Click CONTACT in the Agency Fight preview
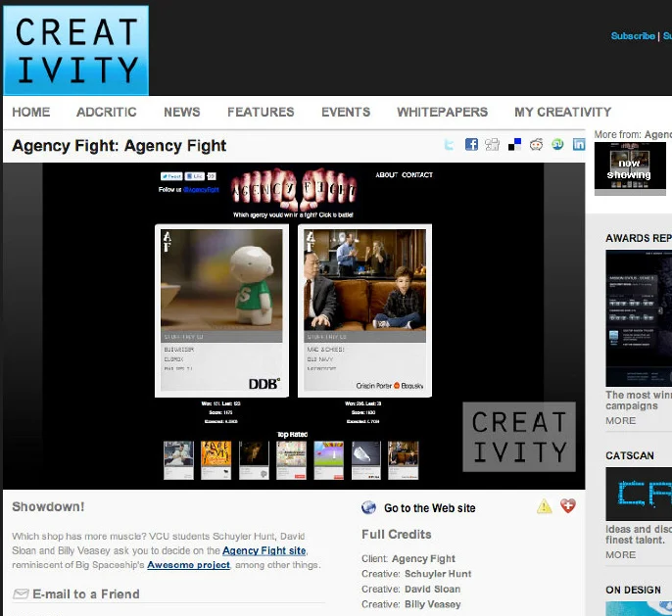 point(417,174)
